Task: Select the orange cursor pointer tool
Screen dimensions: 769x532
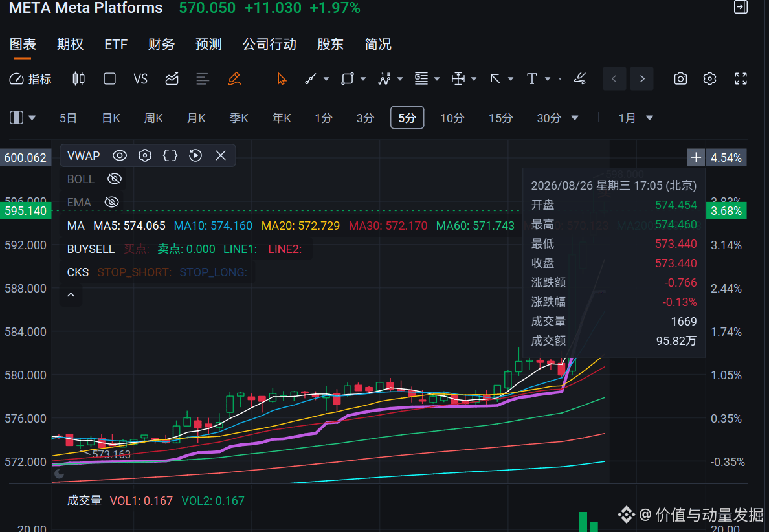Action: (x=282, y=79)
